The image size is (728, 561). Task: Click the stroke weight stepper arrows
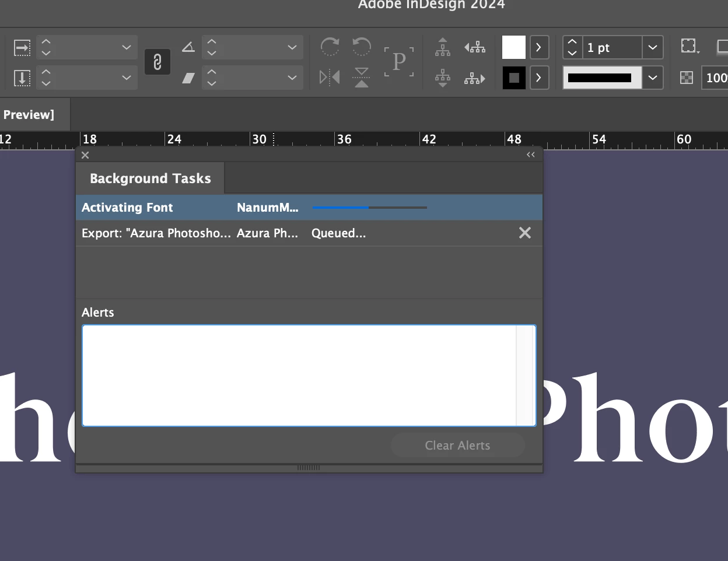point(572,47)
